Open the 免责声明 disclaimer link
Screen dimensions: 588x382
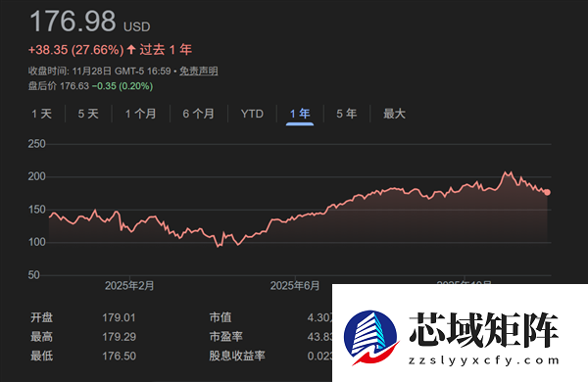tap(198, 71)
